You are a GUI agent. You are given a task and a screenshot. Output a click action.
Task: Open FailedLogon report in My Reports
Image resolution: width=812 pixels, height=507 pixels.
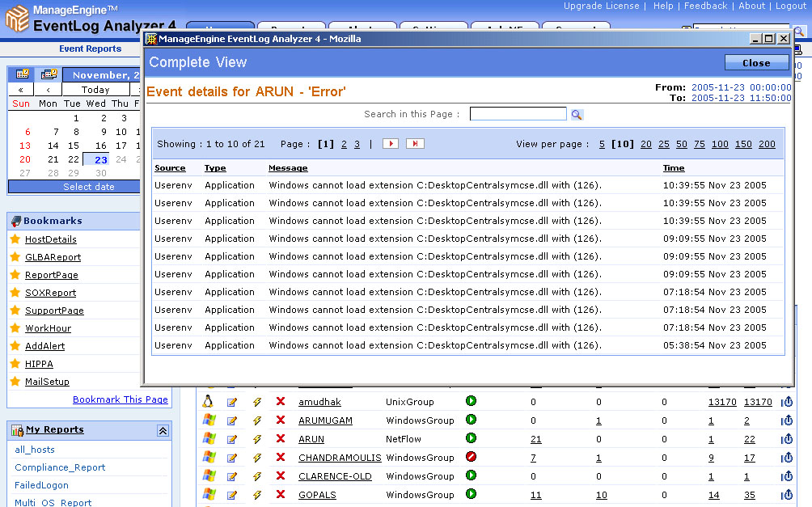tap(41, 485)
